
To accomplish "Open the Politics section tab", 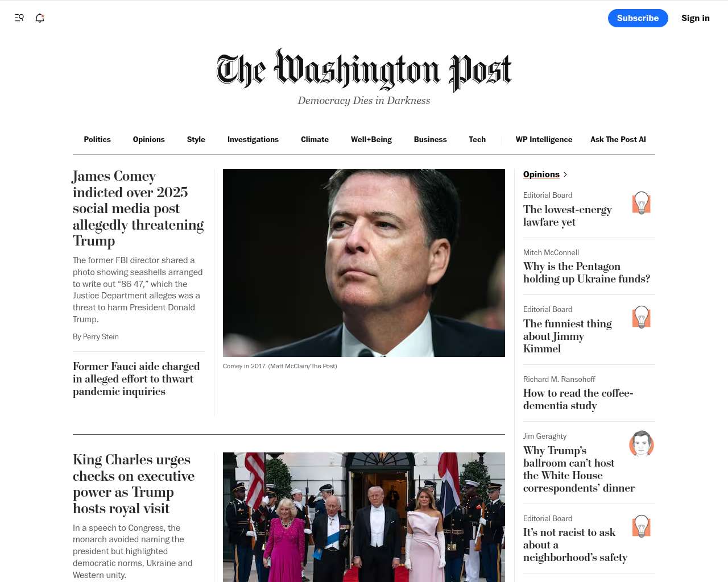I will coord(97,139).
